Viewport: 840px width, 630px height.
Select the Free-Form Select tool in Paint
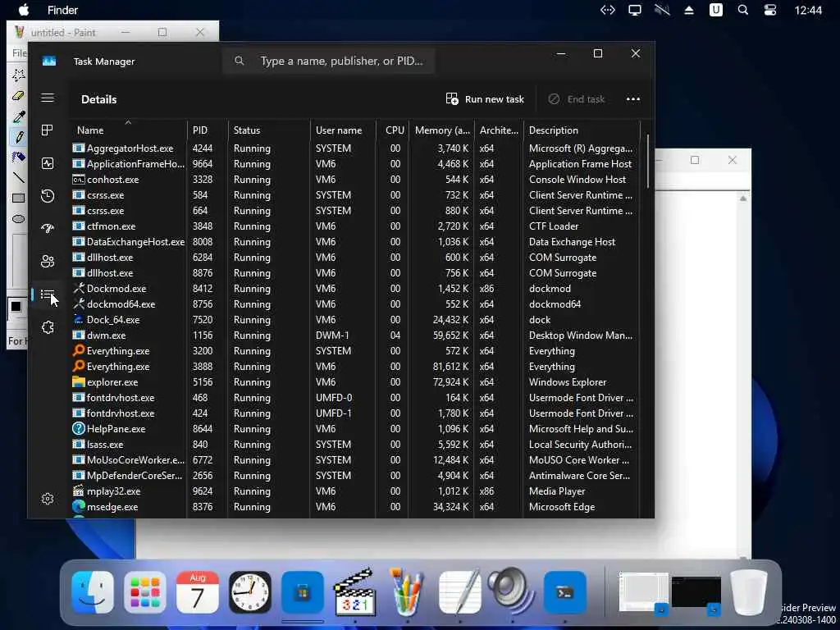pyautogui.click(x=18, y=75)
